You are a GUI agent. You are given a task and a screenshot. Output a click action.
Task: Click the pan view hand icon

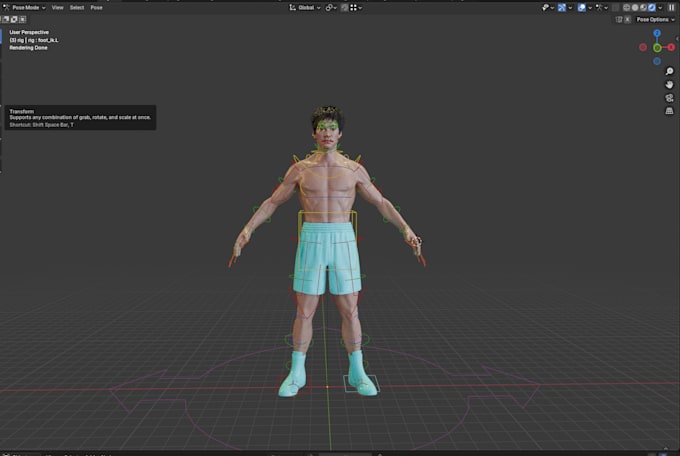(x=669, y=85)
